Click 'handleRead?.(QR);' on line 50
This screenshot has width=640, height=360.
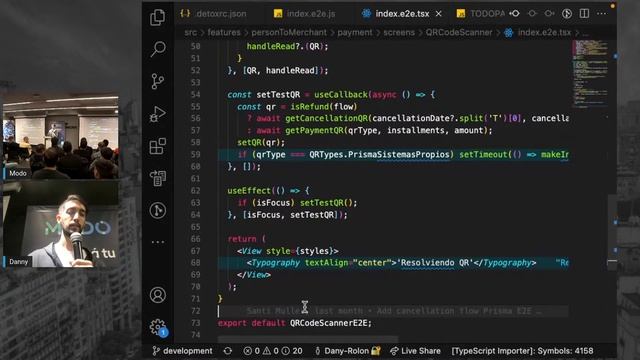(x=287, y=47)
